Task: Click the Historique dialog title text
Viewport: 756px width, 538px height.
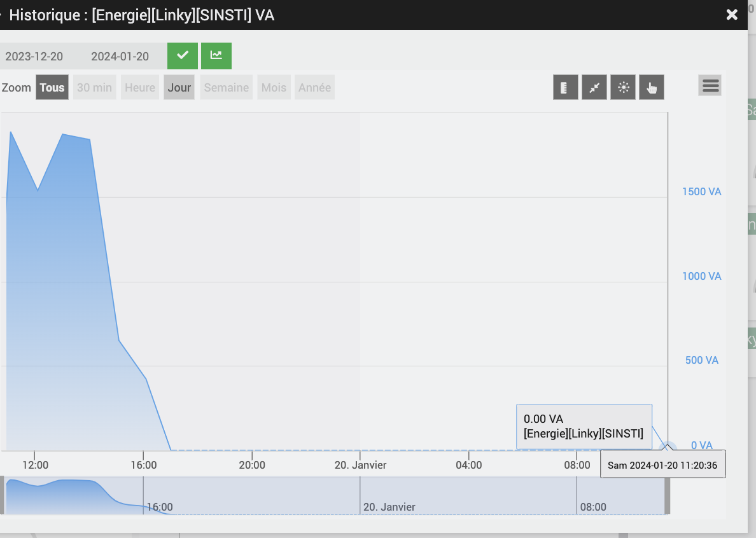Action: (142, 15)
